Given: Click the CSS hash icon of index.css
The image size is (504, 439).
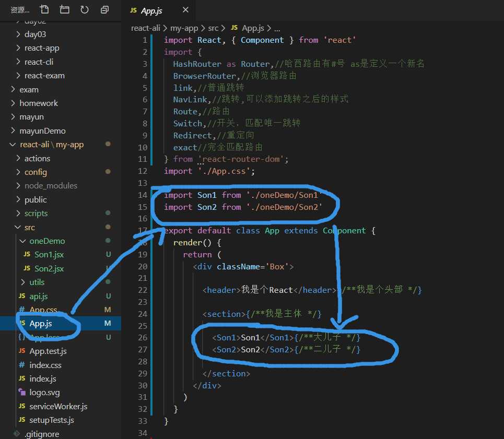Looking at the screenshot, I should pyautogui.click(x=21, y=365).
